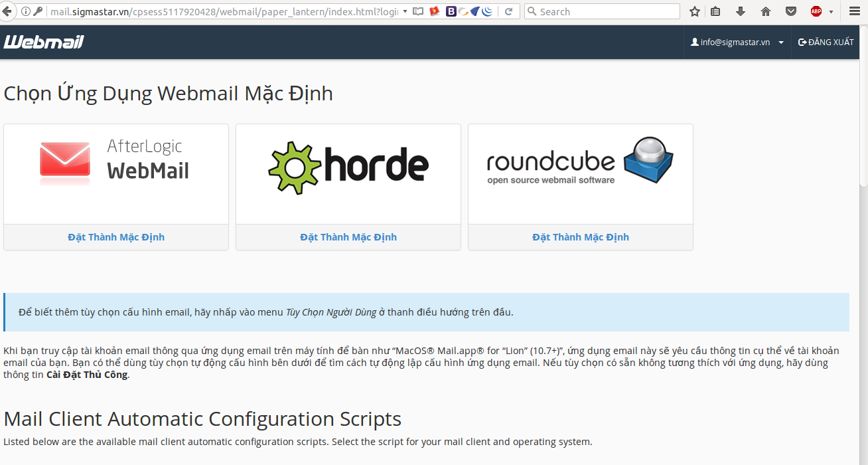Click the heading "Chọn Ứng Dụng Webmail Mặc Định"

pos(169,94)
